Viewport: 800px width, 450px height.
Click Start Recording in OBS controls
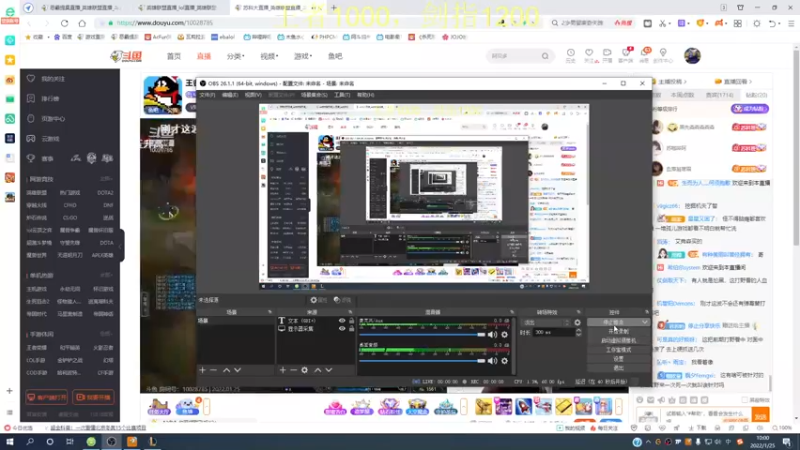click(x=618, y=331)
